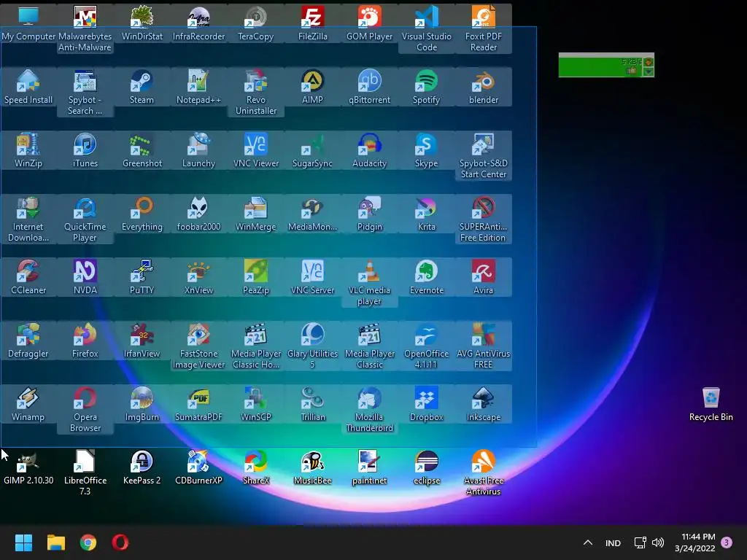Click the KeePass 2 desktop icon
Screen dimensions: 747x560
coord(142,467)
